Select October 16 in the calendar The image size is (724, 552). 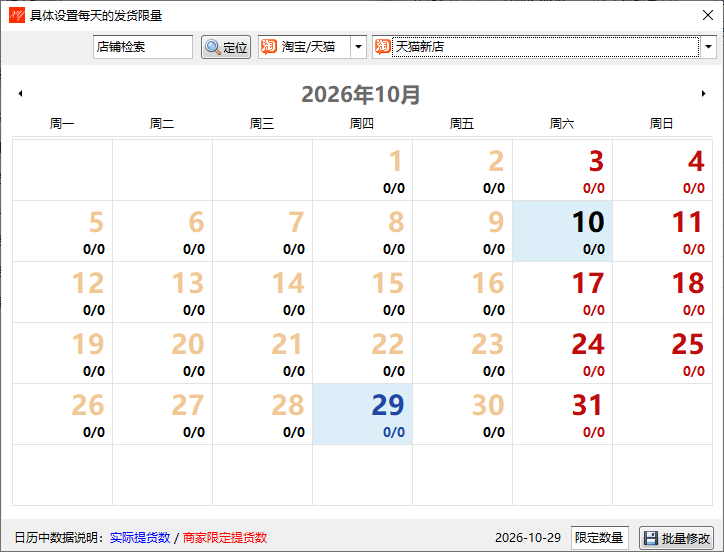[x=463, y=292]
